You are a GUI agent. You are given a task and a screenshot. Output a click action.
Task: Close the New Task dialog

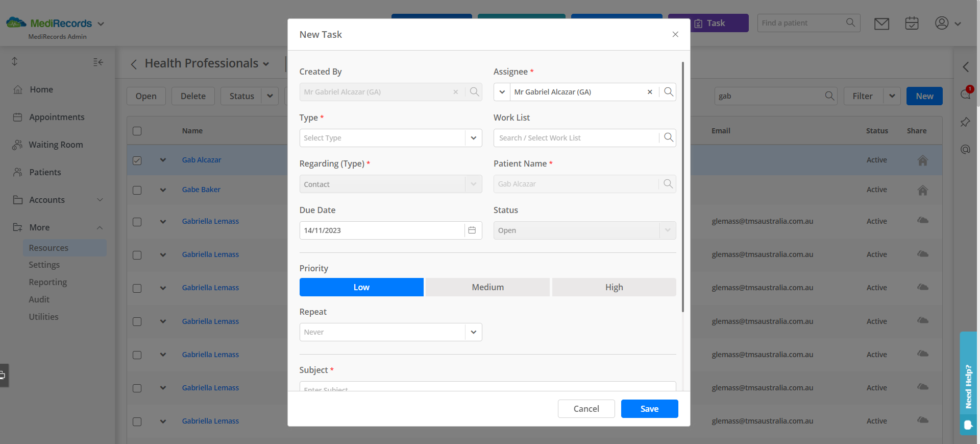point(675,34)
